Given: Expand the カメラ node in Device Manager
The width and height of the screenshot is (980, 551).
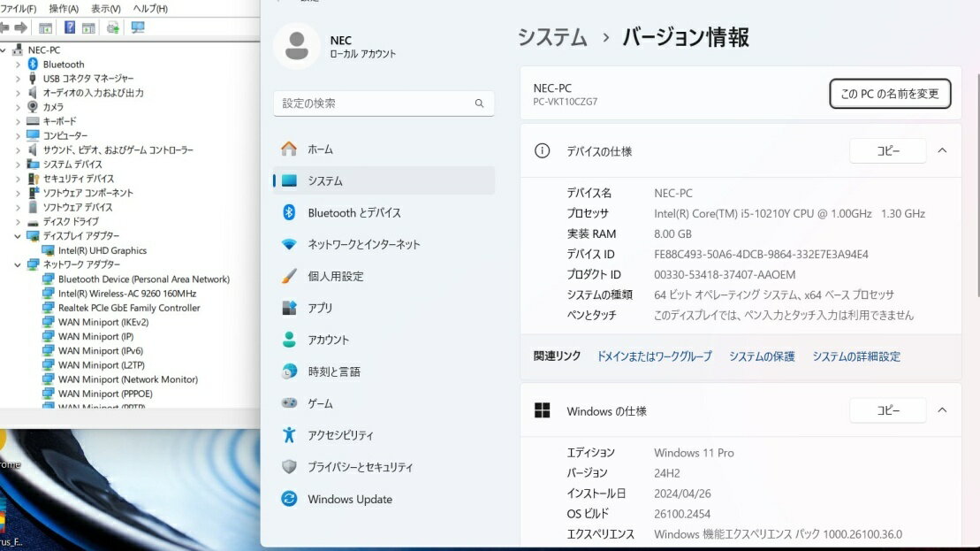Looking at the screenshot, I should click(x=18, y=107).
